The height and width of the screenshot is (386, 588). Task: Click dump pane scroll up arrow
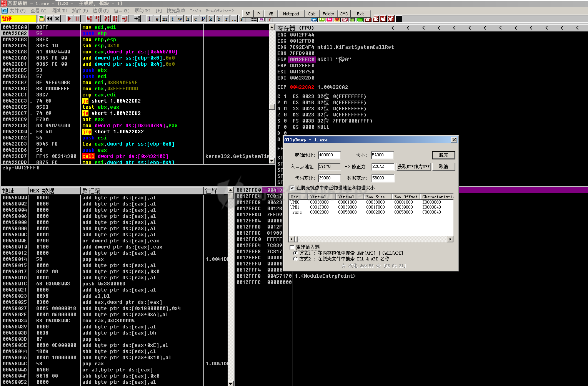(231, 190)
